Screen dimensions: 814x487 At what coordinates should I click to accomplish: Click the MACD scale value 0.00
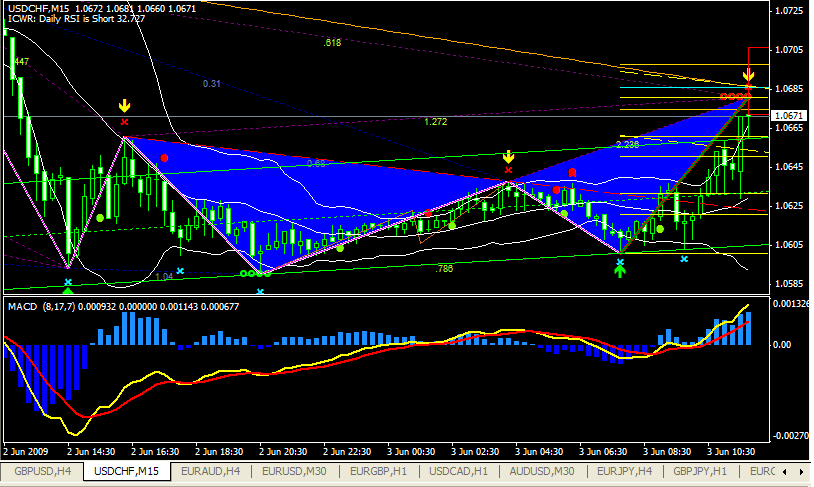[782, 345]
